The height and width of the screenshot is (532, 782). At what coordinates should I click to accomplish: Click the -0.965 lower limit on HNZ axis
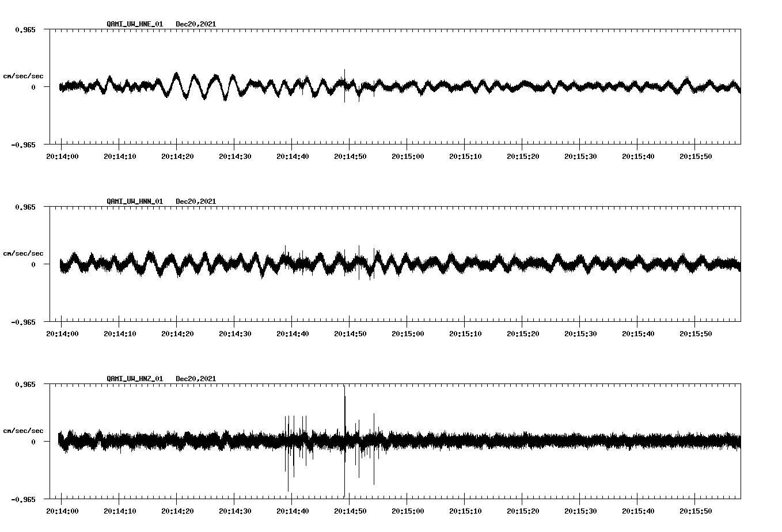23,500
